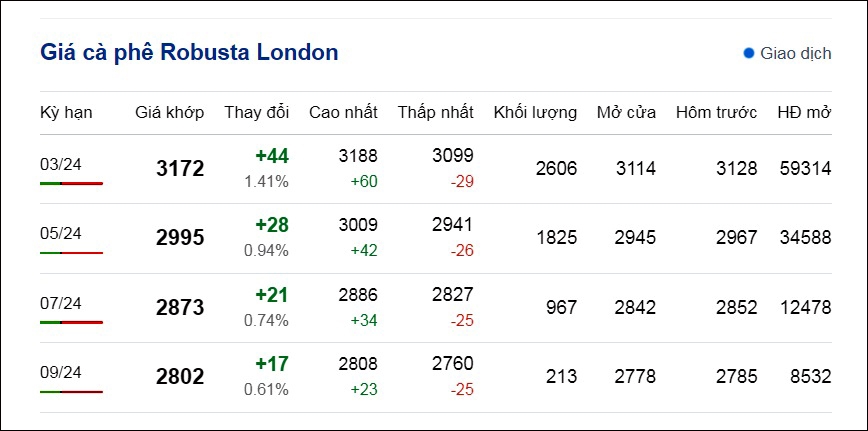The image size is (868, 431).
Task: Click the 03/24 green-red range bar
Action: pyautogui.click(x=71, y=183)
